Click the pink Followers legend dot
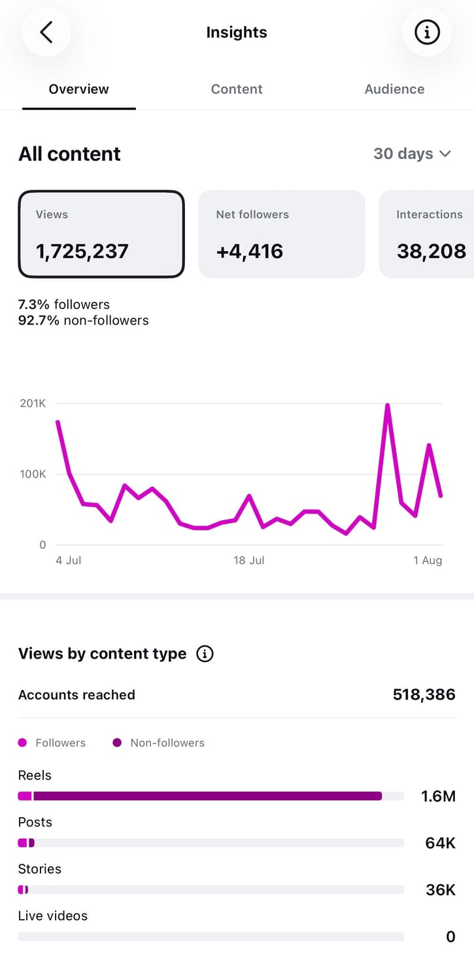The height and width of the screenshot is (980, 474). [23, 743]
